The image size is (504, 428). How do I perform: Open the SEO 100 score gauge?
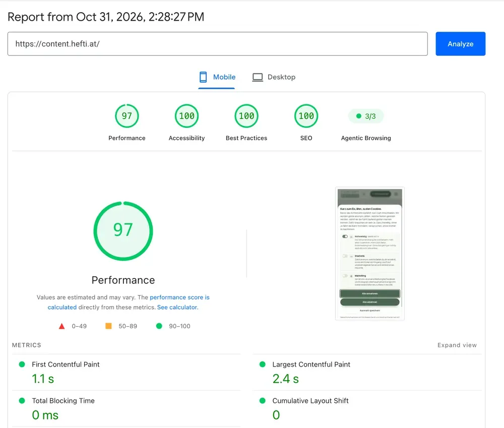306,116
